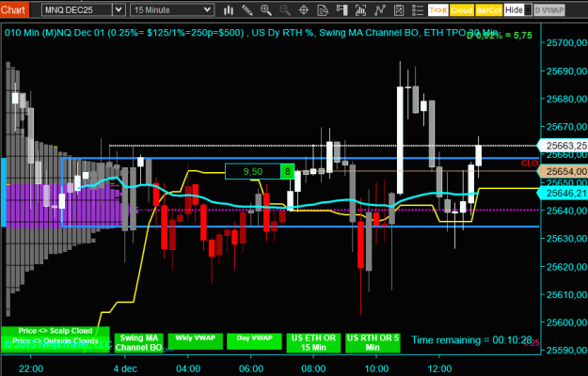Image resolution: width=588 pixels, height=376 pixels.
Task: Toggle the Cloud button
Action: tap(462, 10)
